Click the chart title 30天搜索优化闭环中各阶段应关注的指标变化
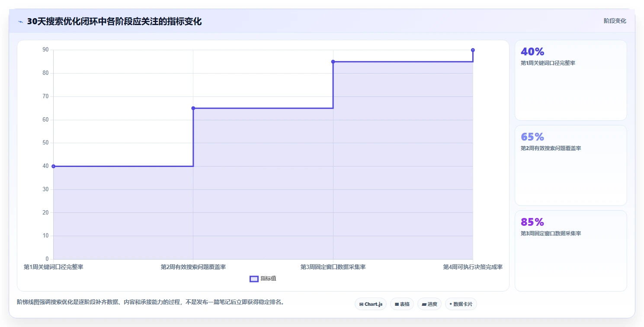Image resolution: width=644 pixels, height=327 pixels. [114, 21]
